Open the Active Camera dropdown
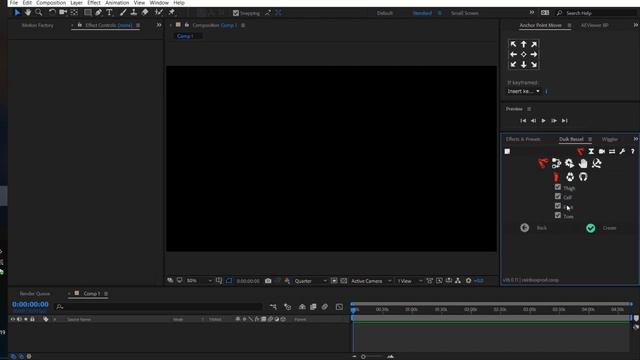Viewport: 640px width, 360px height. coord(371,281)
